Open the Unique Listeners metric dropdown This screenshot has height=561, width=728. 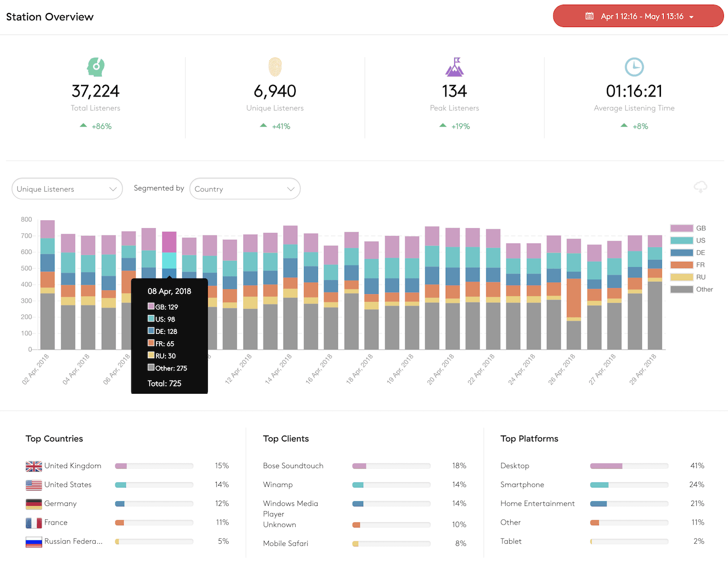click(67, 189)
